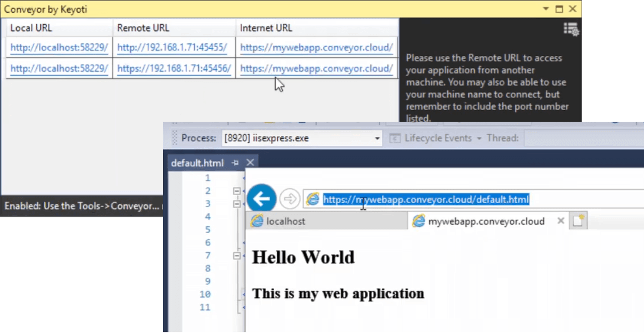Open the Lifecycle Events dropdown
Viewport: 644px width, 333px height.
(479, 138)
